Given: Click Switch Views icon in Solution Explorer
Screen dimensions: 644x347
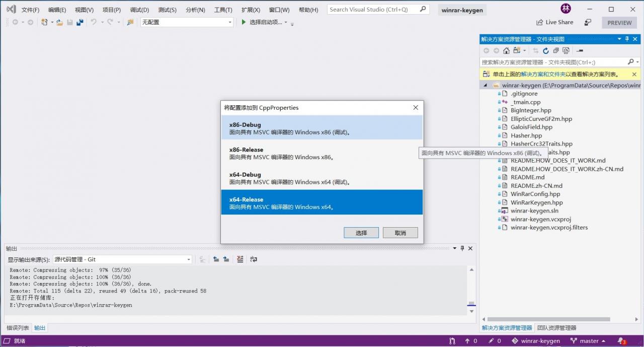Looking at the screenshot, I should tap(517, 50).
